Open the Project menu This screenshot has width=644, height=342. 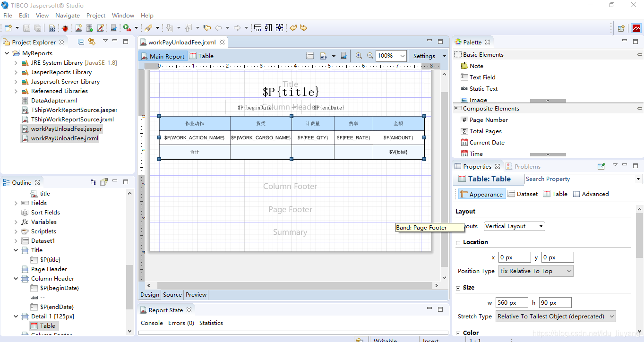(96, 15)
